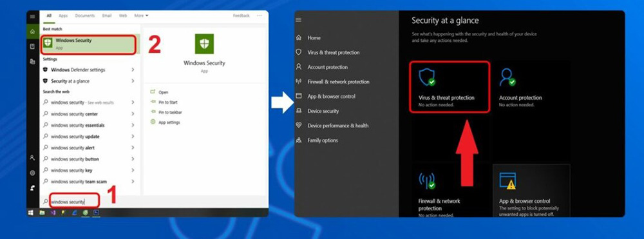The image size is (644, 239).
Task: Open the purple Visual Studio taskbar icon
Action: [x=53, y=213]
